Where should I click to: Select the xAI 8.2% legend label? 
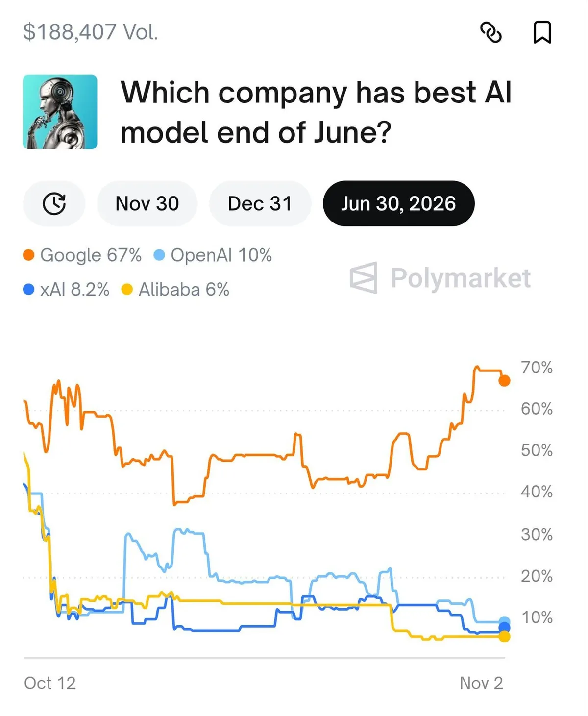74,290
